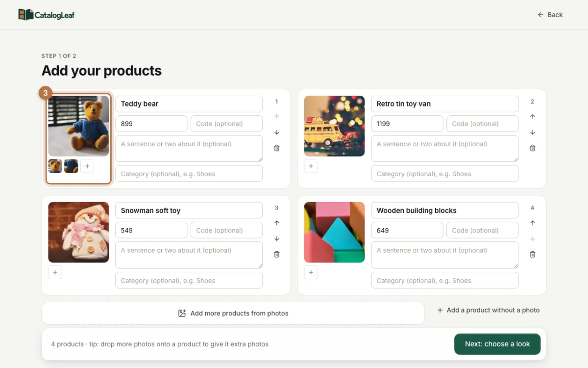Add extra photo to Teddy bear
The height and width of the screenshot is (368, 588).
tap(87, 166)
